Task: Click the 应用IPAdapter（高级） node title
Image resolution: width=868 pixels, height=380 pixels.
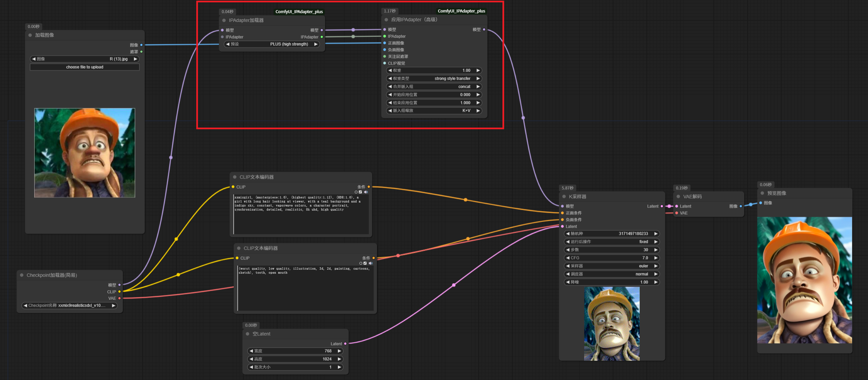Action: coord(414,20)
